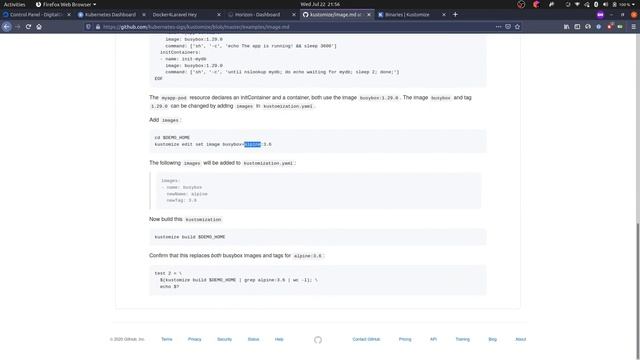Image resolution: width=640 pixels, height=360 pixels.
Task: Close the Control Panel - Digital tab
Action: click(x=69, y=15)
